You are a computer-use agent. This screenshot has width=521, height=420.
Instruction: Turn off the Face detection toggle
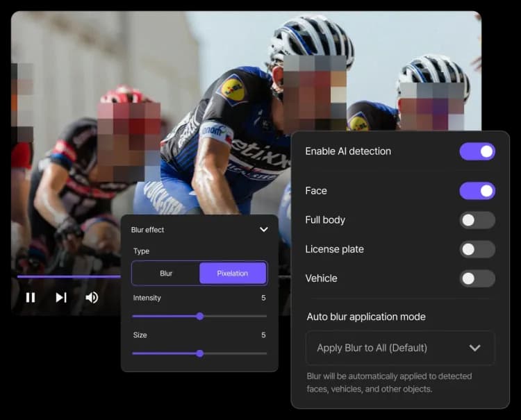point(477,191)
